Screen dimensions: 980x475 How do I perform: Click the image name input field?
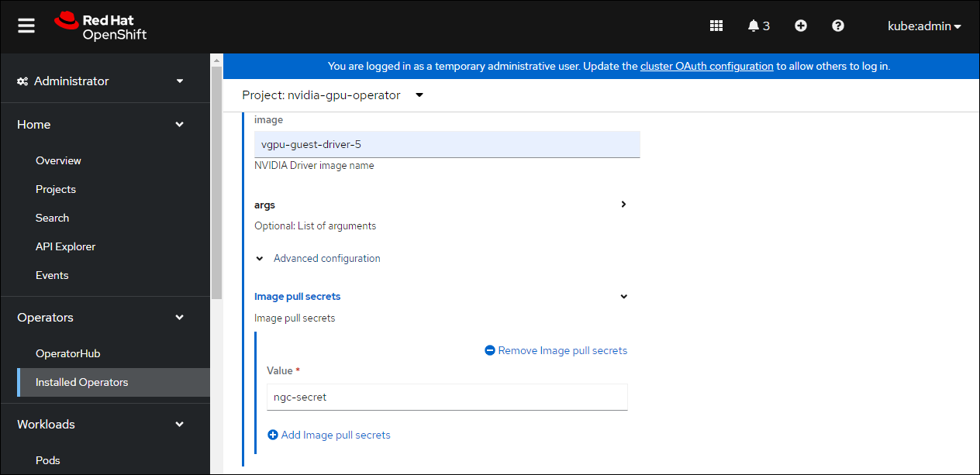(x=447, y=144)
